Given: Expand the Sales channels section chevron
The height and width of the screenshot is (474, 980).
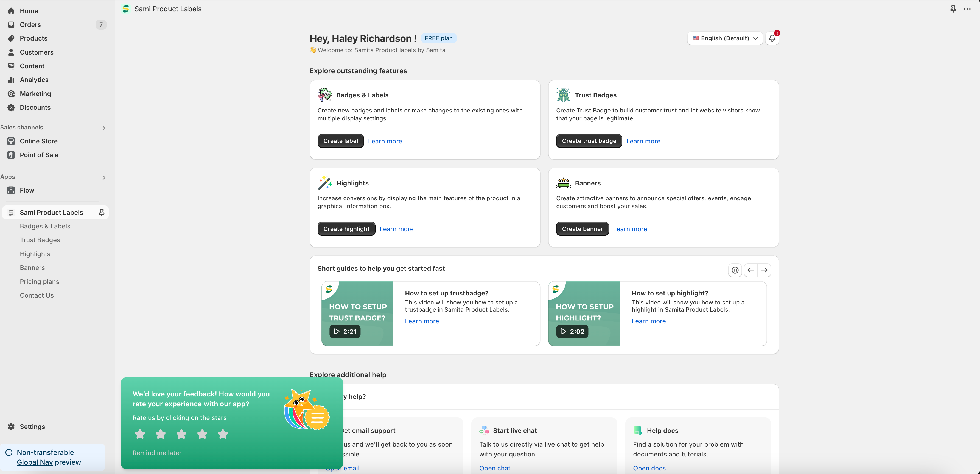Looking at the screenshot, I should tap(103, 128).
